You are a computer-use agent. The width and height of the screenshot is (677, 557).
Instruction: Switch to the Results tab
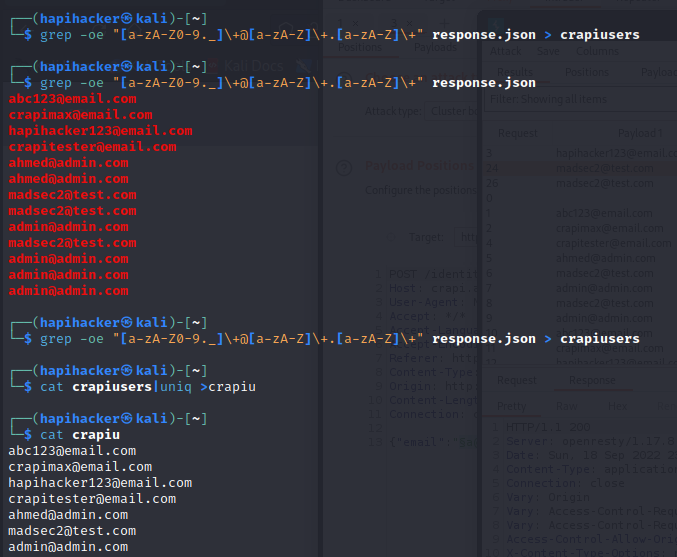click(513, 72)
